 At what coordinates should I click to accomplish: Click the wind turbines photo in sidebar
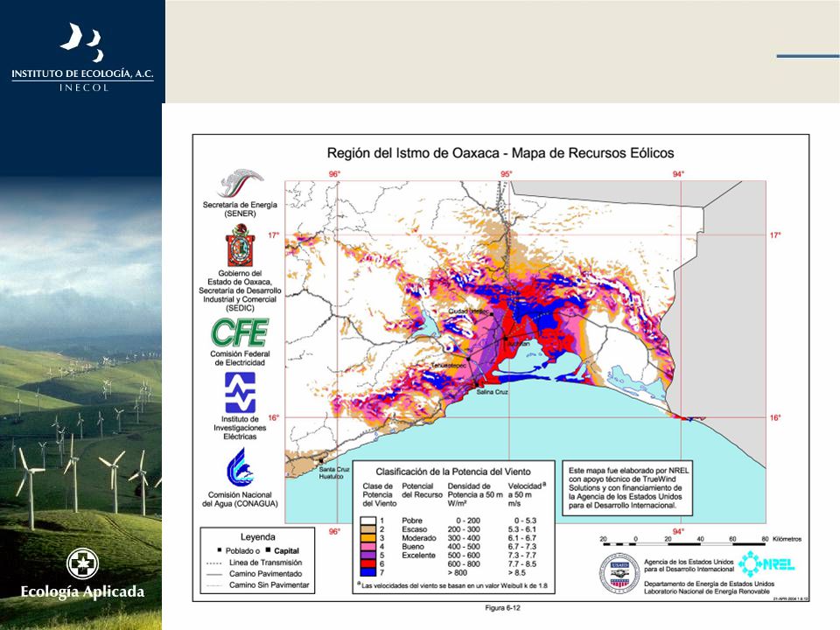click(80, 402)
